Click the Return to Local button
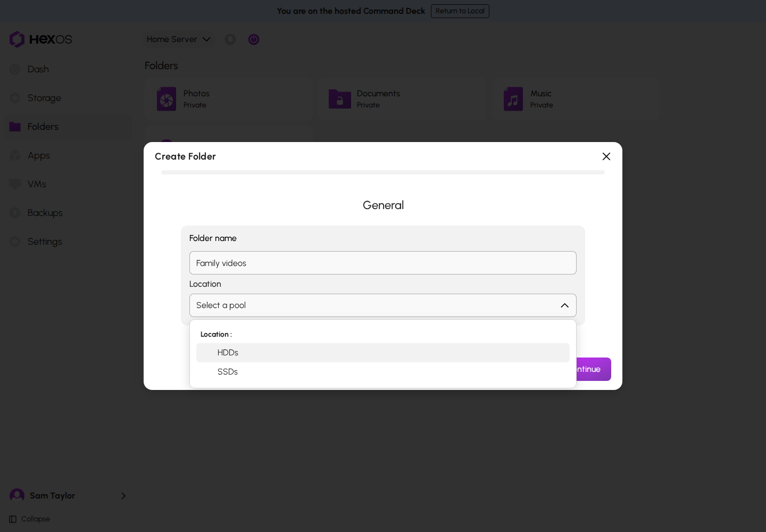Viewport: 766px width, 532px height. [x=460, y=11]
